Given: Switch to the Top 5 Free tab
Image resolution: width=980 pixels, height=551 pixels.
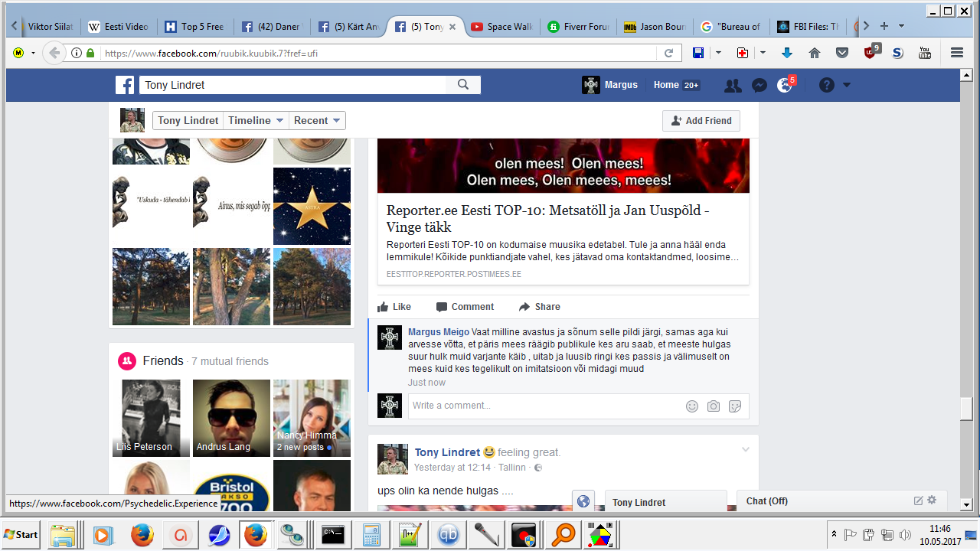Looking at the screenshot, I should coord(194,26).
